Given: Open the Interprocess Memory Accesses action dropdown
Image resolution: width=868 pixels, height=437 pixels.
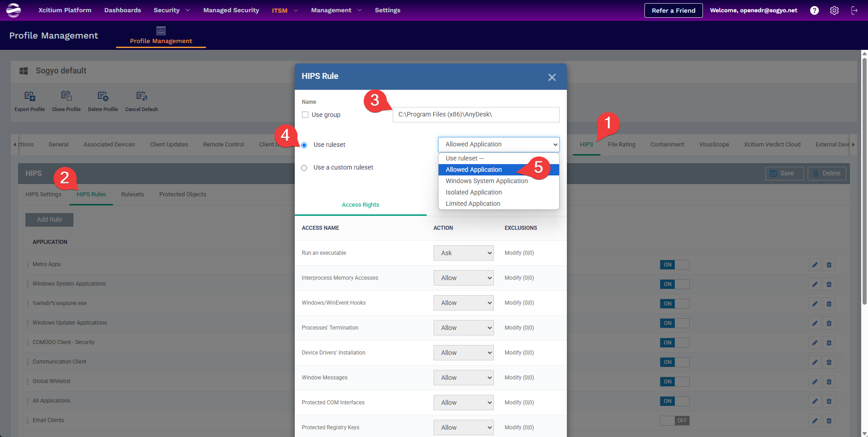Looking at the screenshot, I should tap(463, 278).
